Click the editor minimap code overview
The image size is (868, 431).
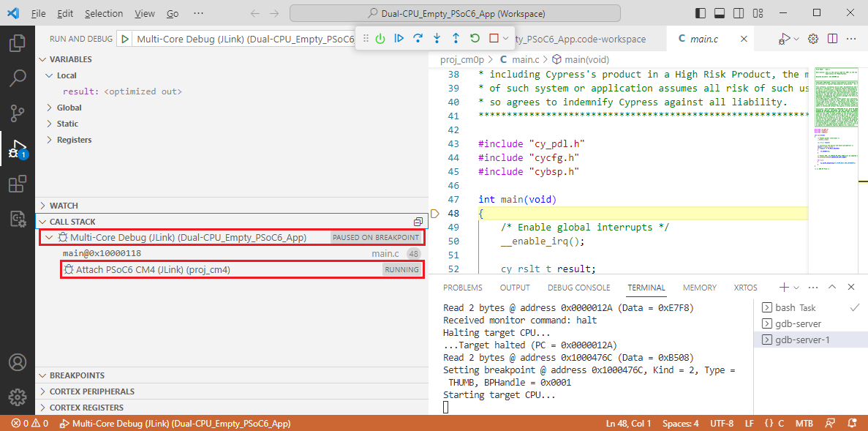(832, 127)
